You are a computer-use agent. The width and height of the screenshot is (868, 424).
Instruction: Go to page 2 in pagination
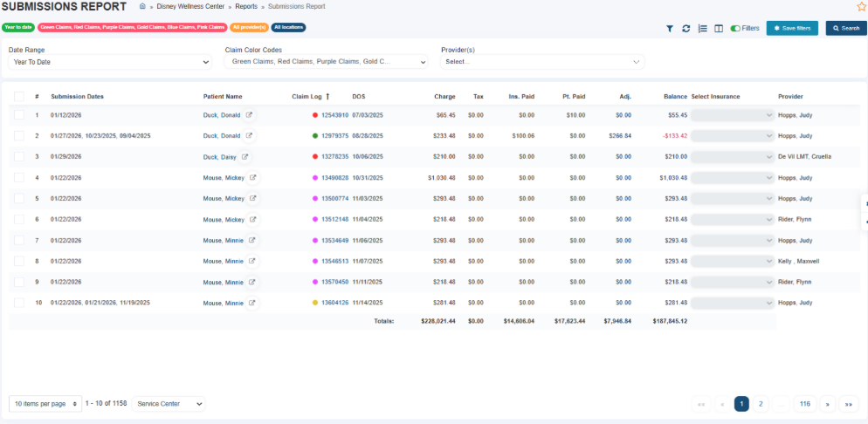761,404
